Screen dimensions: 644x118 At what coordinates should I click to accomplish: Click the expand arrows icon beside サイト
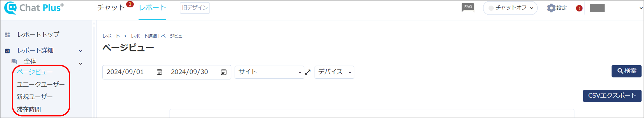(x=308, y=72)
